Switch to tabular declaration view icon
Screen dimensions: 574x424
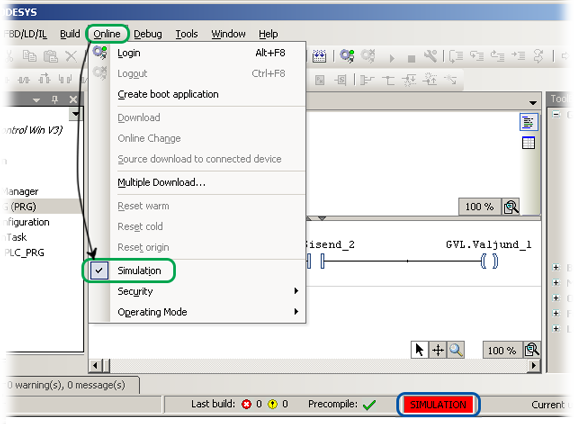pyautogui.click(x=528, y=142)
